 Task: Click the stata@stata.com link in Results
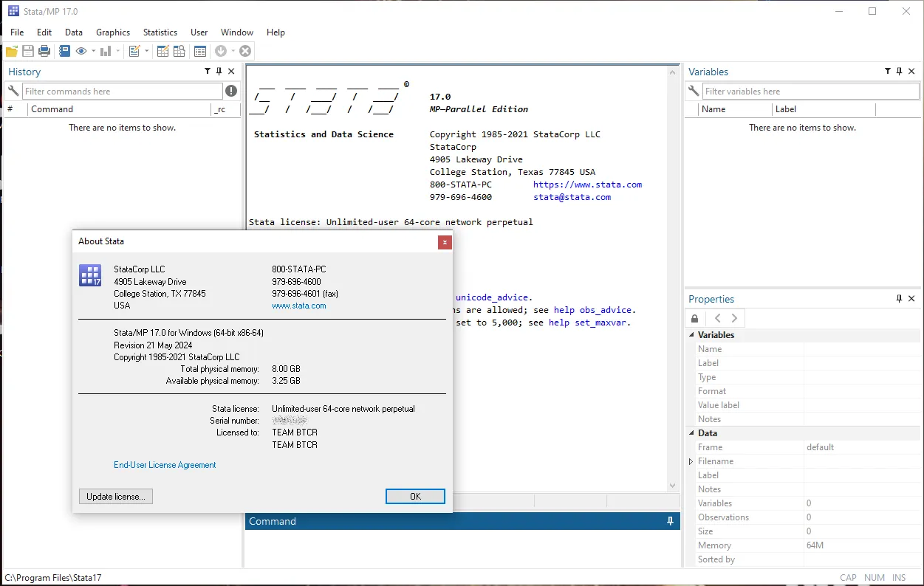pos(572,197)
